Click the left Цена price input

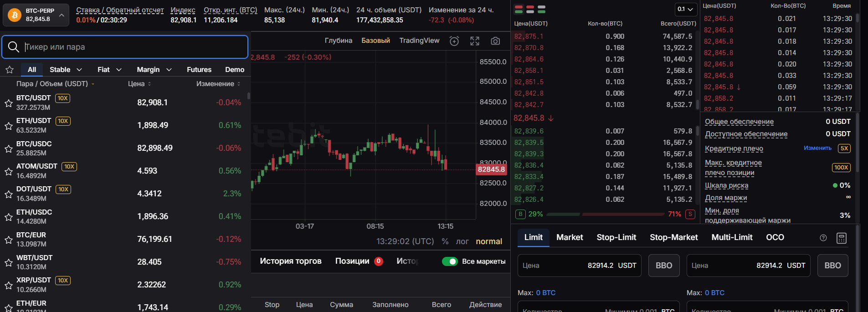[580, 266]
